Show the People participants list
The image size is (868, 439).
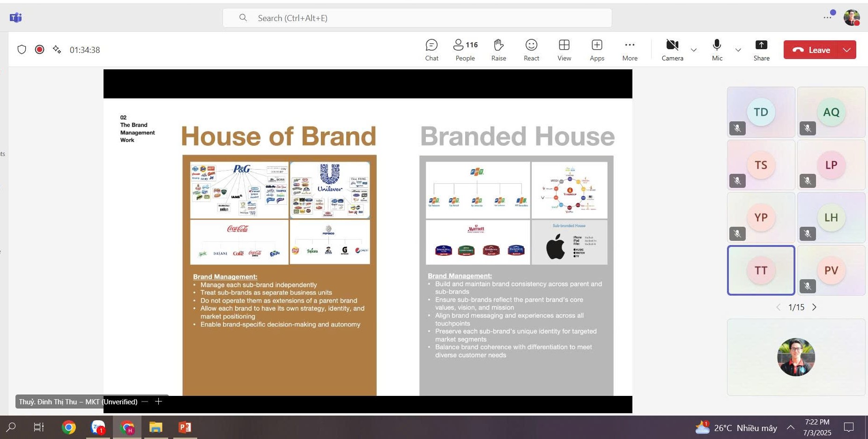pyautogui.click(x=465, y=50)
